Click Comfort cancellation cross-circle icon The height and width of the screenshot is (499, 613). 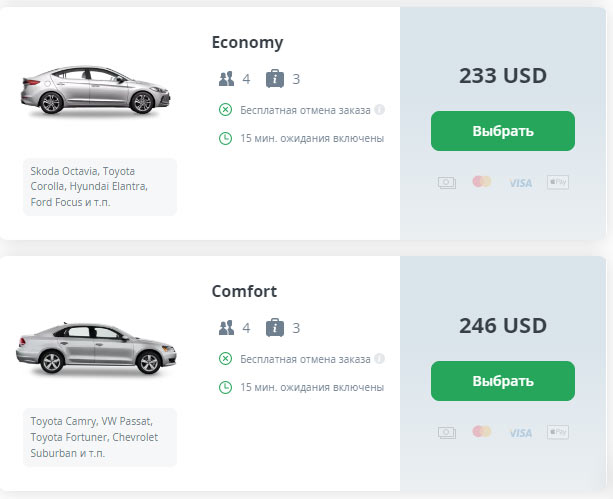pos(226,358)
